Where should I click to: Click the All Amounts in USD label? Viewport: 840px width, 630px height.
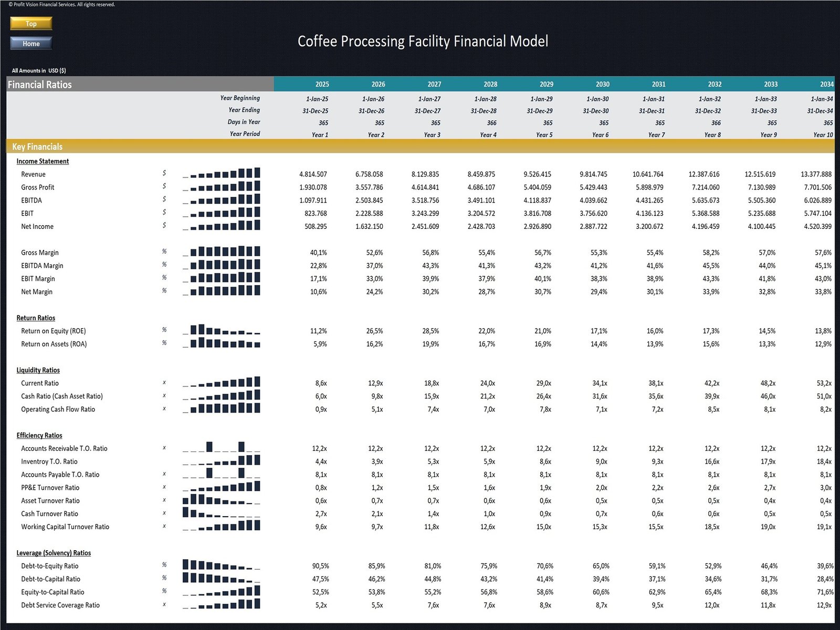(x=38, y=70)
